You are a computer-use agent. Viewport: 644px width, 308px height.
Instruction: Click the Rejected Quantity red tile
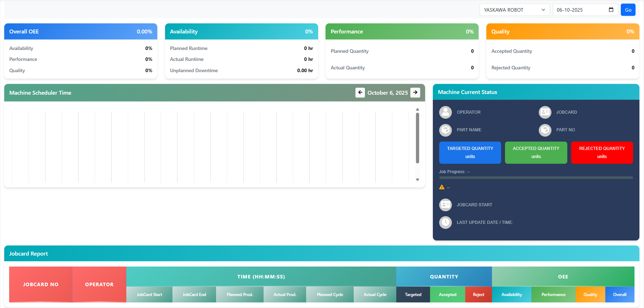(602, 153)
